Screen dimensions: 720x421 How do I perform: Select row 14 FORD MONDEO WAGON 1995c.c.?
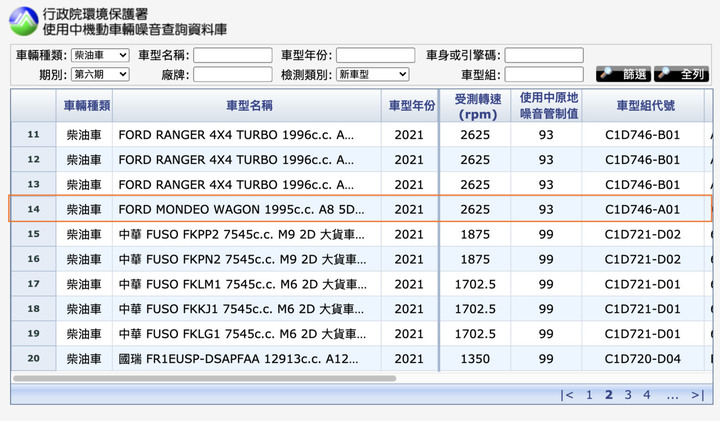[x=360, y=209]
